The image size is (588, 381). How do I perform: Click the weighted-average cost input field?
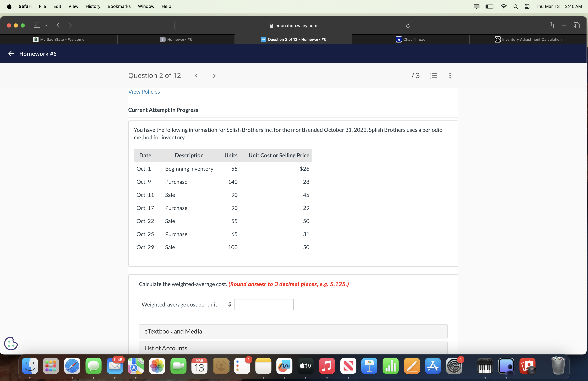(264, 304)
